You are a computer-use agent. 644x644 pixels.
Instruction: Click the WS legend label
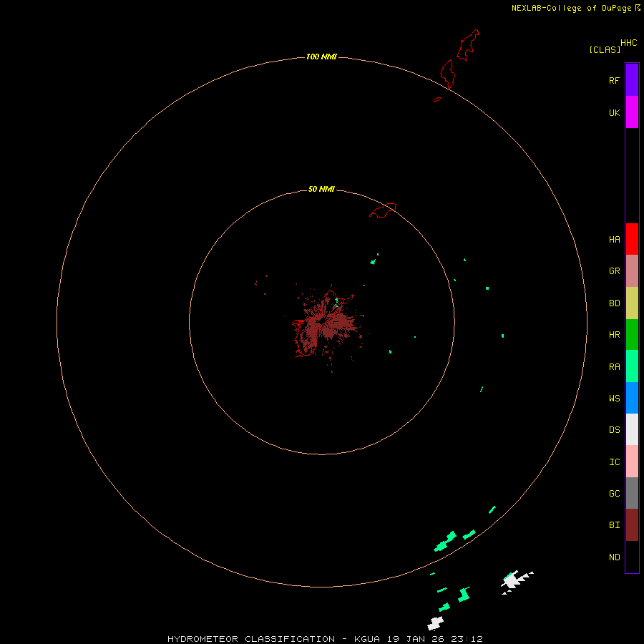pyautogui.click(x=614, y=398)
